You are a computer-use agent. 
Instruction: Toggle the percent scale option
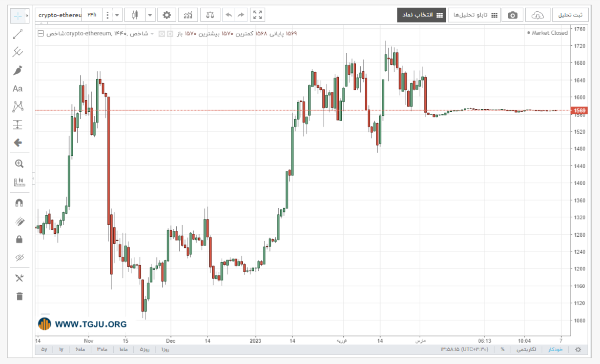502,349
